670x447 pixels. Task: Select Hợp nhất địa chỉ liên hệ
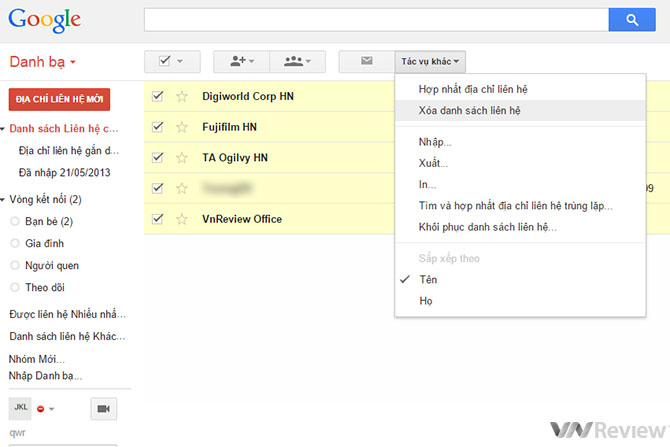point(473,89)
